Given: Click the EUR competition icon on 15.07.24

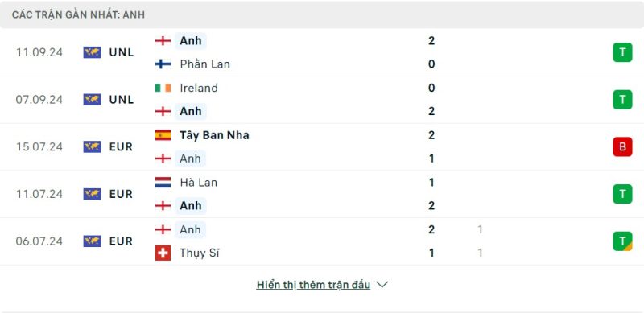Looking at the screenshot, I should point(92,146).
